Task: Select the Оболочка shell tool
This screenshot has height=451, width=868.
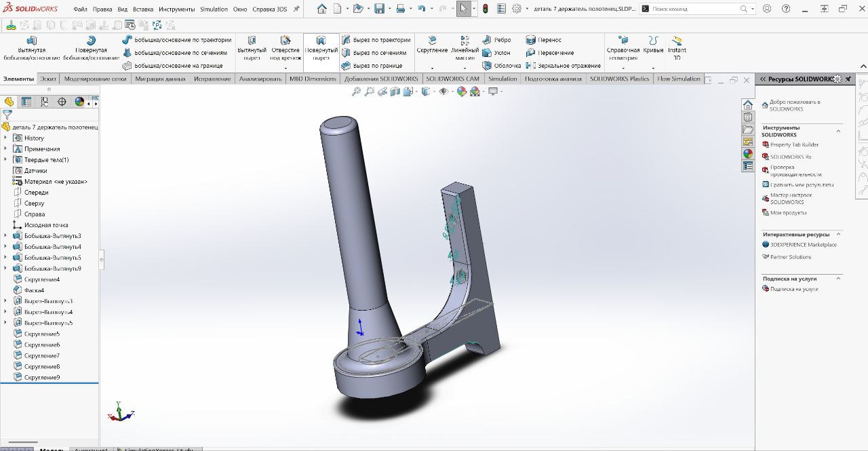Action: click(x=502, y=66)
